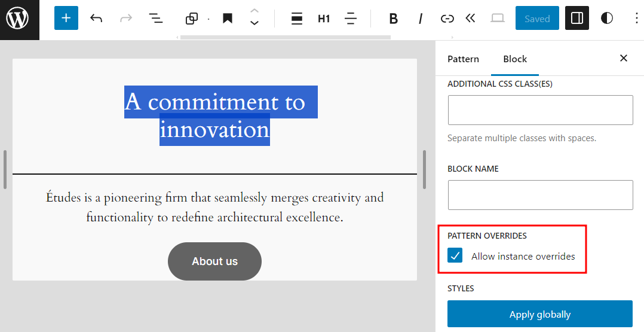644x332 pixels.
Task: Open the document overview list view
Action: pyautogui.click(x=156, y=19)
